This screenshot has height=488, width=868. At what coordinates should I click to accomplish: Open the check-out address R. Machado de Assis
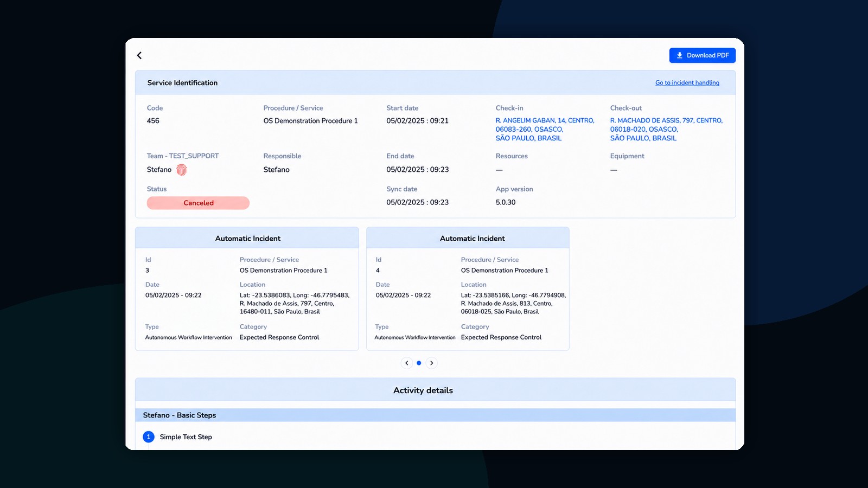click(666, 129)
